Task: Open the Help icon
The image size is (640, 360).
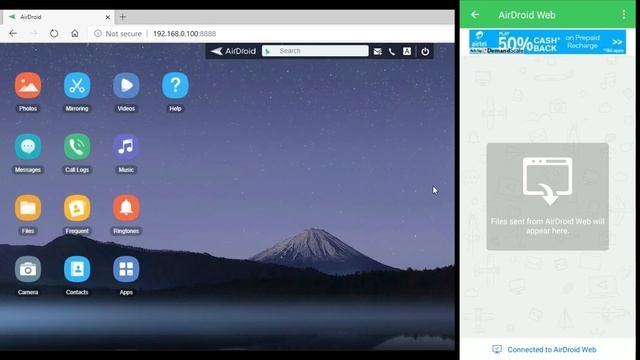Action: [x=175, y=85]
